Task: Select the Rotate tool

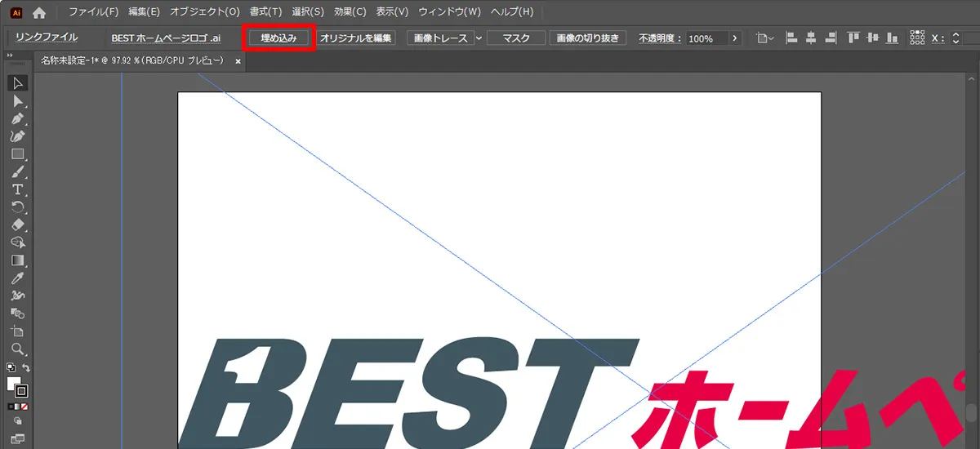Action: click(17, 207)
